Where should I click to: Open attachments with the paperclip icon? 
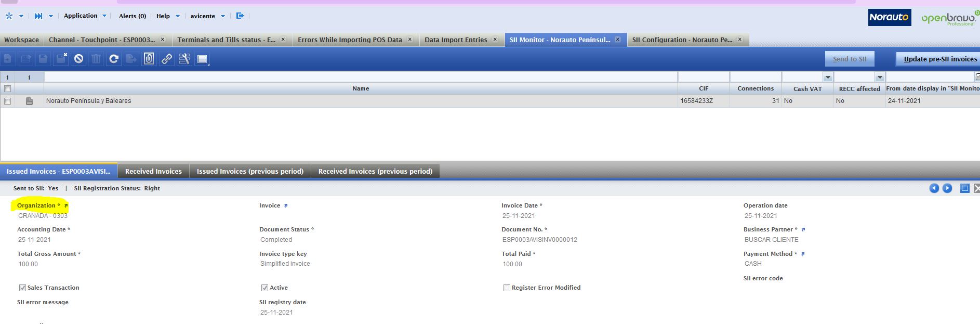149,59
